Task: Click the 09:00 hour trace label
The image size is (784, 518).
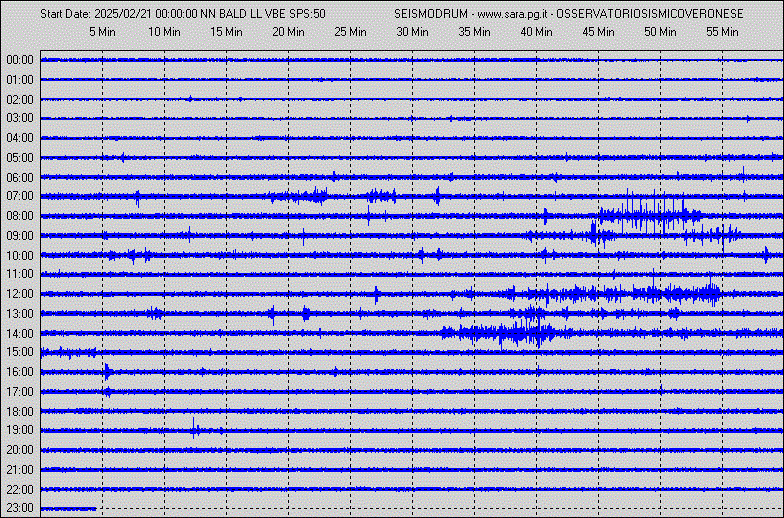Action: (x=20, y=236)
